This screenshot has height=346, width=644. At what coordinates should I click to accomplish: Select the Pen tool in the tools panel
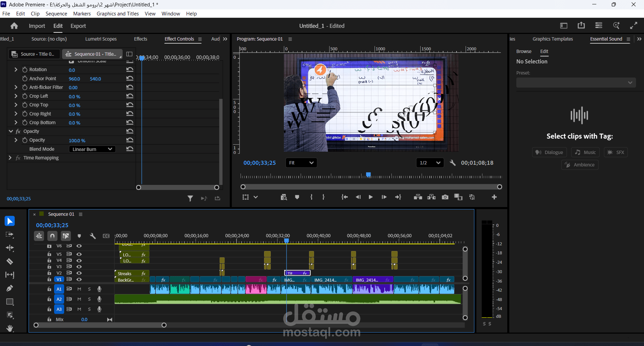pyautogui.click(x=10, y=288)
